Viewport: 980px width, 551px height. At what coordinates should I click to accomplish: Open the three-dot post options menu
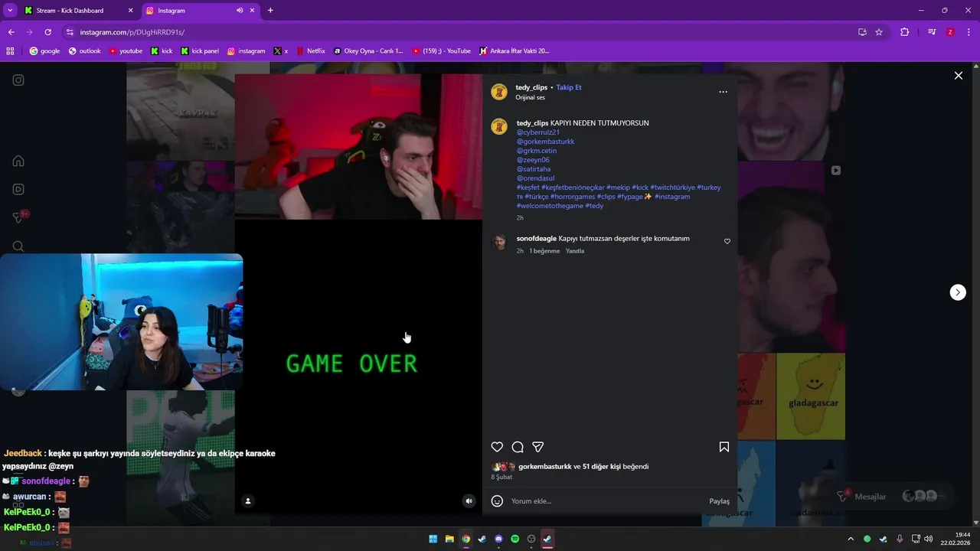723,92
